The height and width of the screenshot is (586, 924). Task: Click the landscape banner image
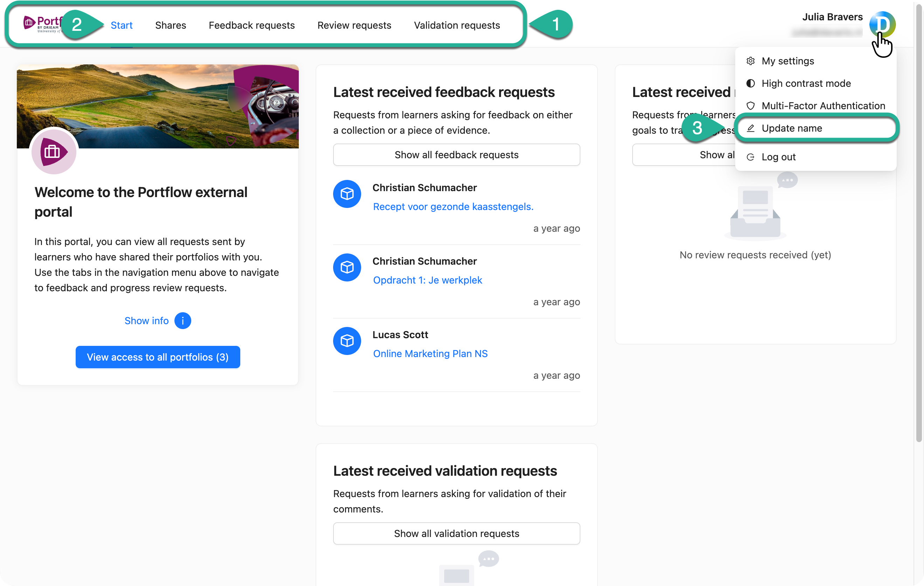157,106
